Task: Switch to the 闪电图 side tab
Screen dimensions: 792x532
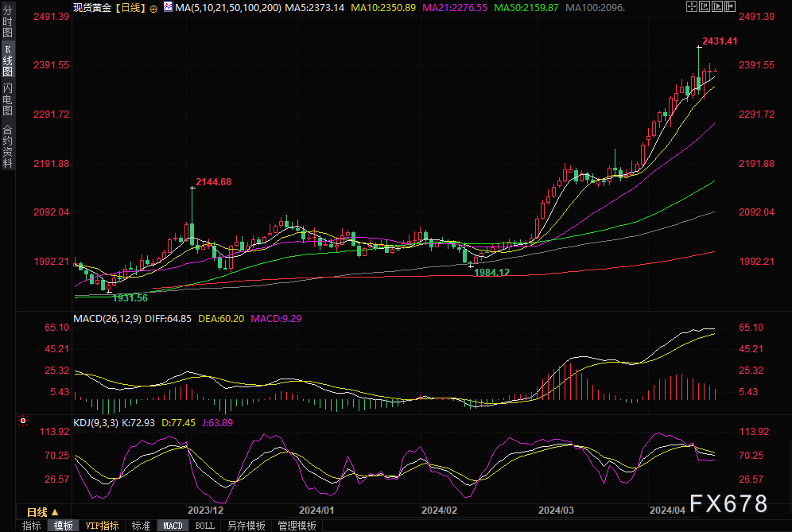Action: (8, 99)
